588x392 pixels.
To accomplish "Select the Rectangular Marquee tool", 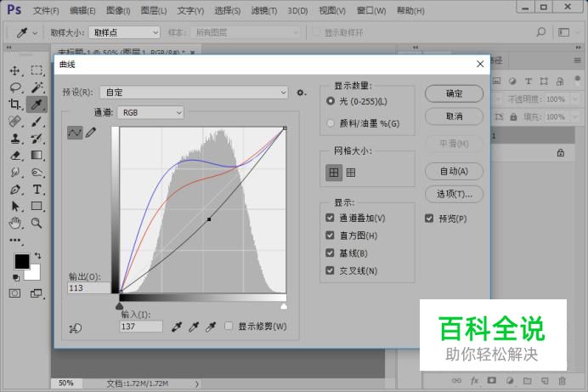I will (x=37, y=71).
